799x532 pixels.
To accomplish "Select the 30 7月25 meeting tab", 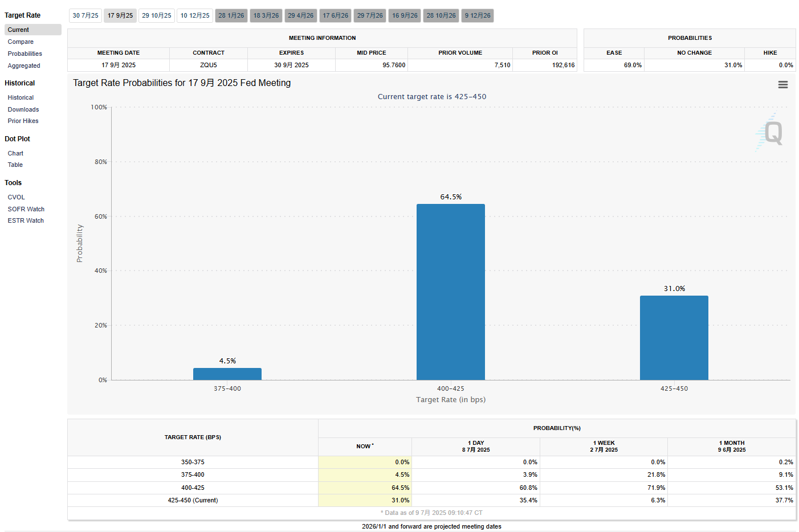I will click(x=85, y=15).
